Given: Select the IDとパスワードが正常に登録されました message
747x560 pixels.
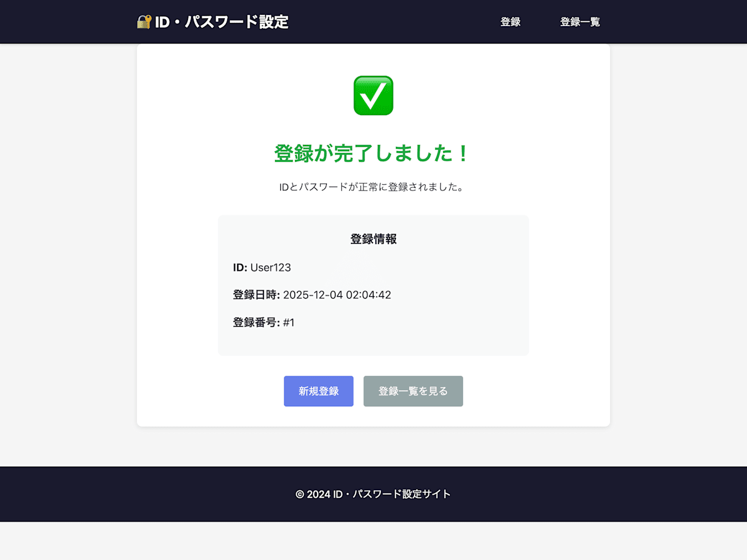Looking at the screenshot, I should point(374,187).
